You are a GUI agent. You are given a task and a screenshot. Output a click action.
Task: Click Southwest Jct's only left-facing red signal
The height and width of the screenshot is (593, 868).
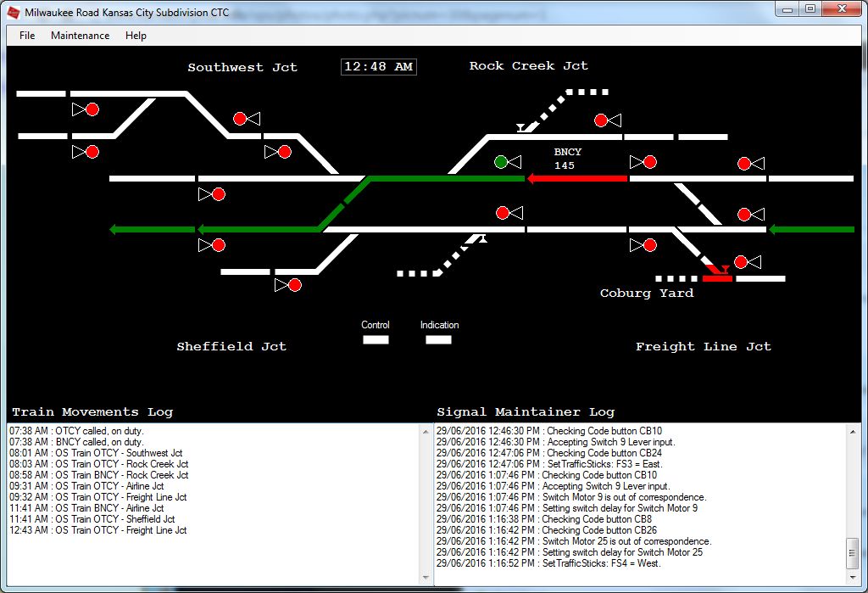[240, 119]
